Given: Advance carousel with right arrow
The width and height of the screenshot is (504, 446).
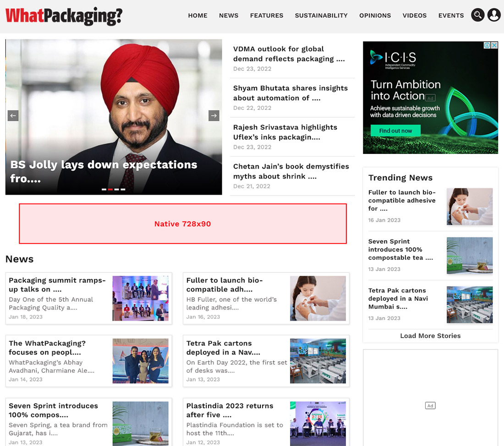Looking at the screenshot, I should [214, 116].
